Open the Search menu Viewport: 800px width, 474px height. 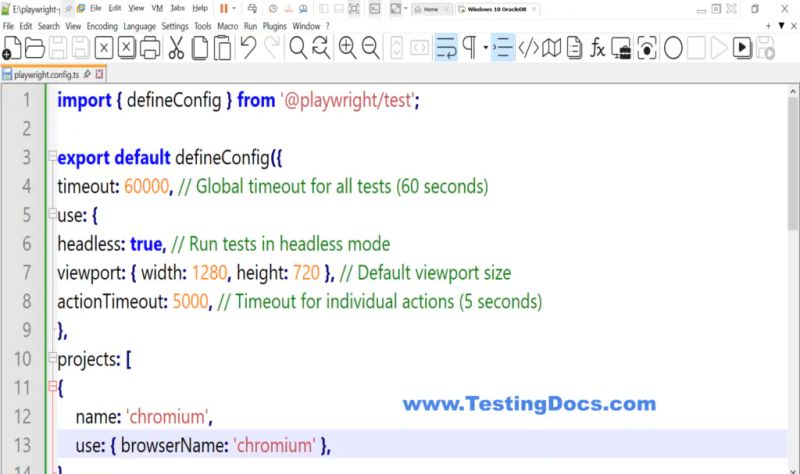coord(48,26)
